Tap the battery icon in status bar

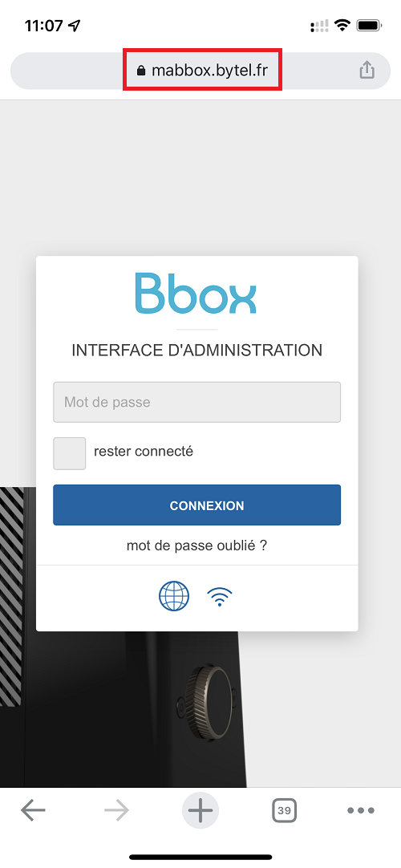(x=368, y=26)
